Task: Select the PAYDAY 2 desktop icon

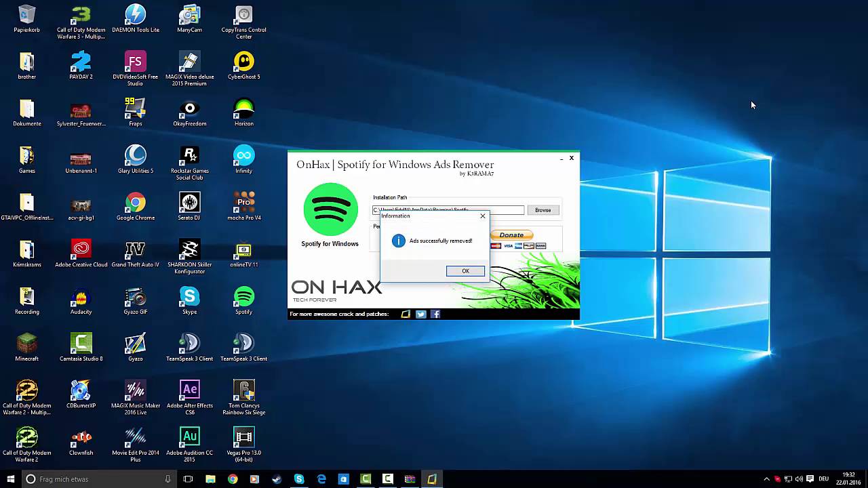Action: 81,66
